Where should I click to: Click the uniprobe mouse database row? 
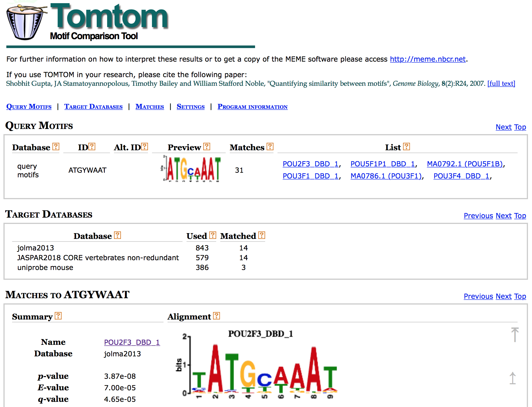45,267
